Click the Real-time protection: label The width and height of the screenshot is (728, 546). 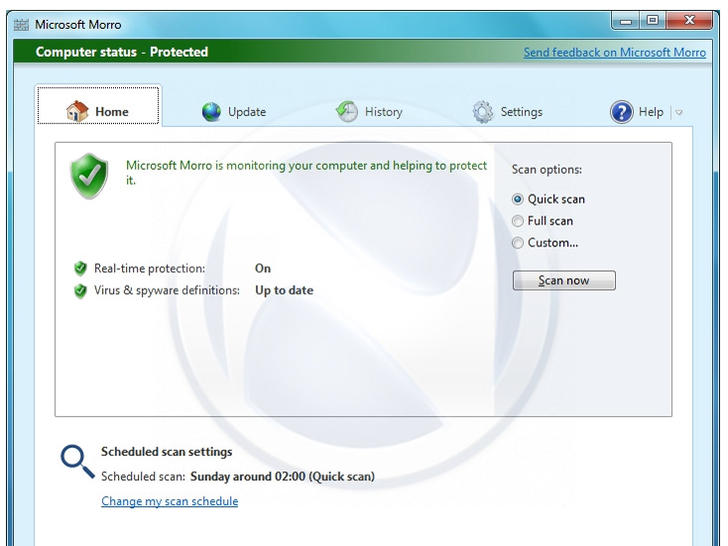point(150,268)
